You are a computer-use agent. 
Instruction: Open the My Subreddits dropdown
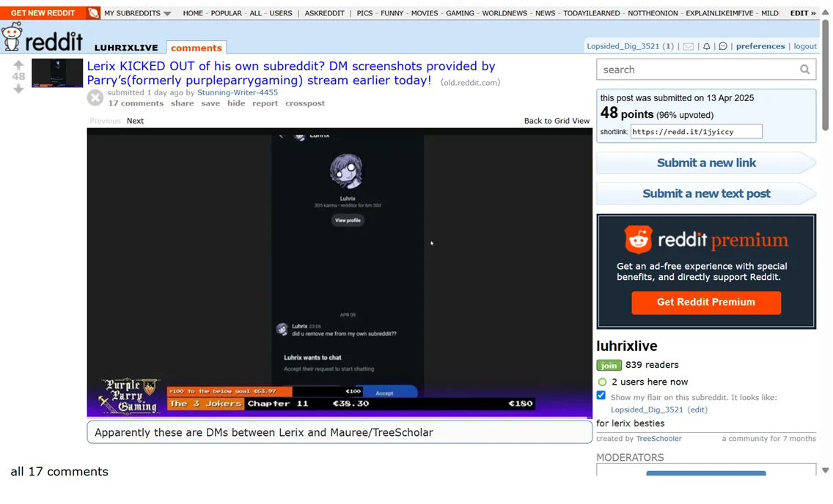[137, 13]
